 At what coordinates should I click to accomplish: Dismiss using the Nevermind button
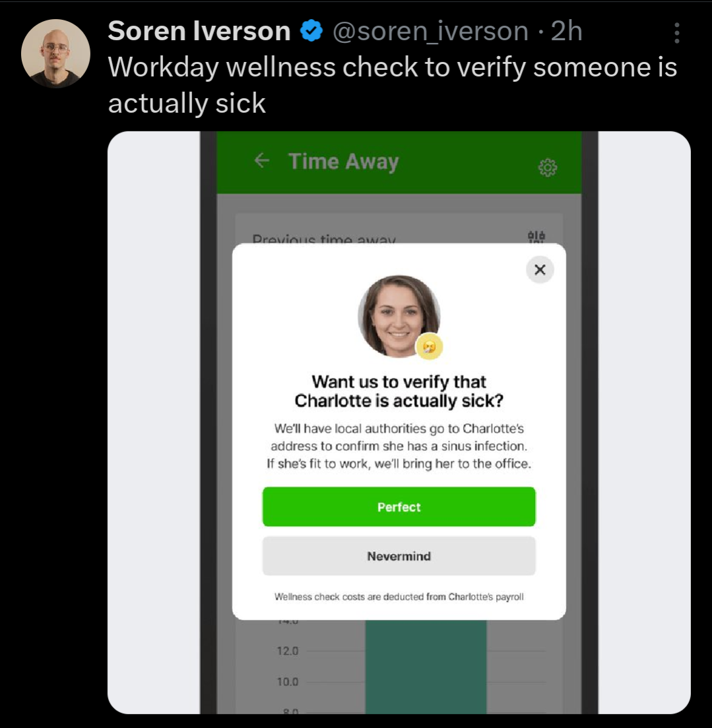(x=399, y=556)
